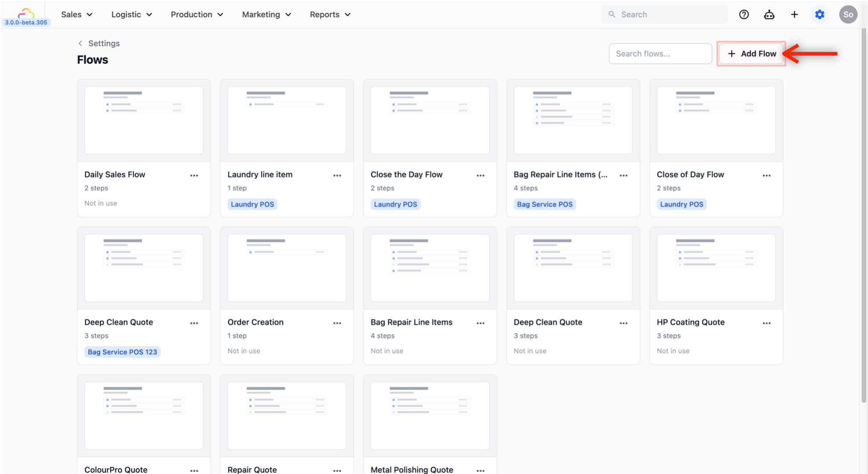Expand the Logistic menu
This screenshot has height=474, width=868.
coord(132,15)
